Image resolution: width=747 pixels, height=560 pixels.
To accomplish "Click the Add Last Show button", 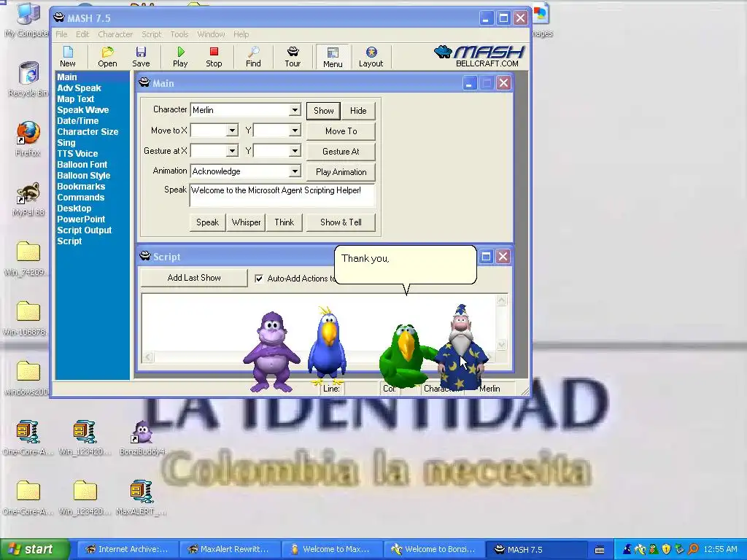I will click(x=194, y=278).
